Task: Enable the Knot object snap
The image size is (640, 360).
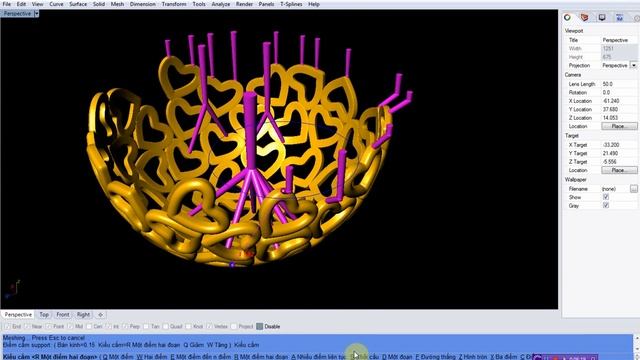Action: 188,327
